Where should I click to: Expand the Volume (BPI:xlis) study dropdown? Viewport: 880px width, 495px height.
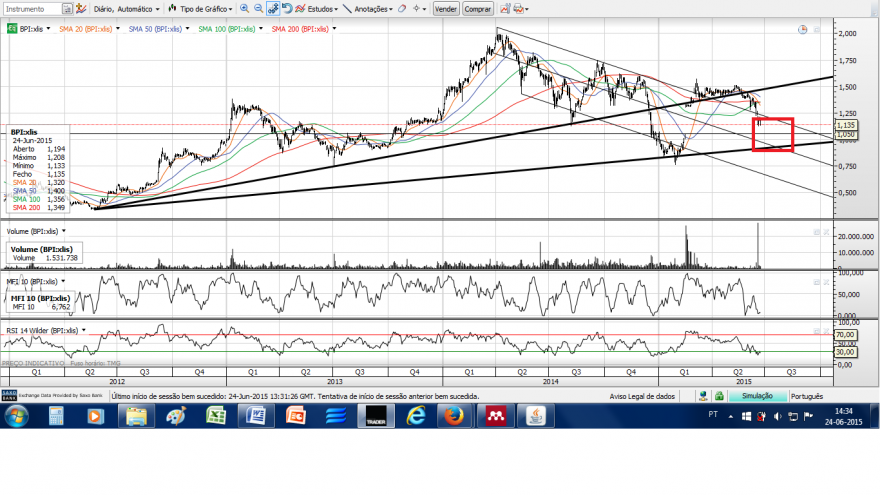point(64,231)
